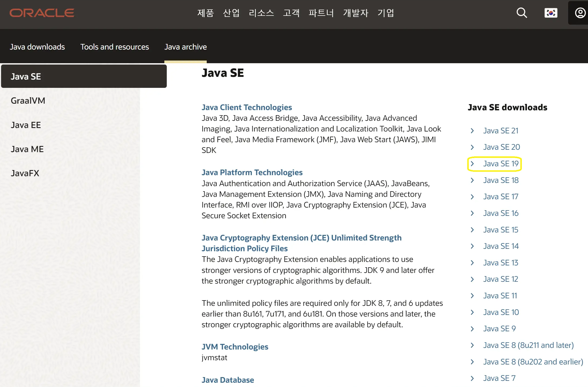The height and width of the screenshot is (387, 588).
Task: Click chevron next to Java SE 10
Action: pos(472,312)
